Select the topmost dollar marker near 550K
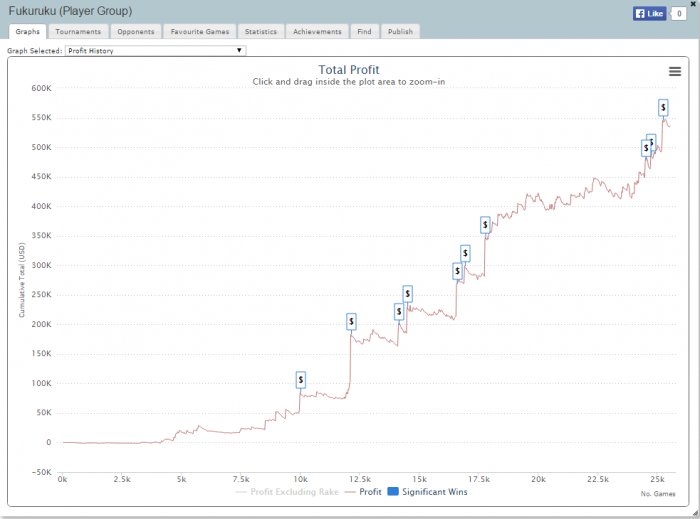The width and height of the screenshot is (700, 519). (663, 108)
